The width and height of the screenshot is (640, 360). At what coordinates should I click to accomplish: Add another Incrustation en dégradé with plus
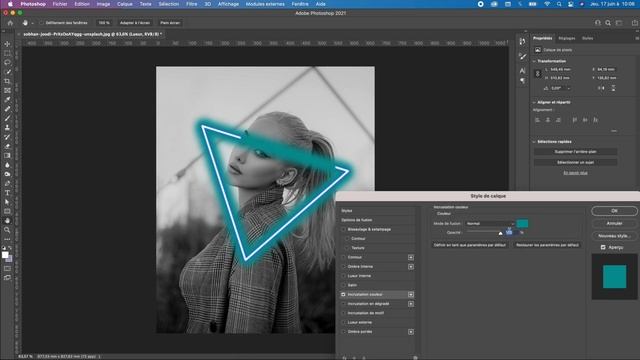click(411, 304)
